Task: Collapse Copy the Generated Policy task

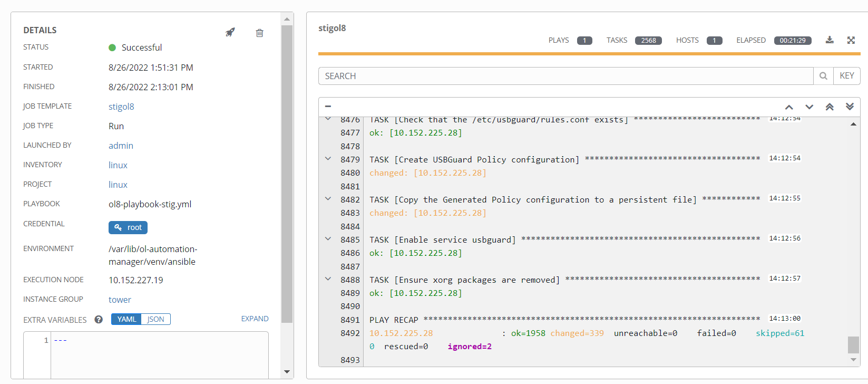Action: [328, 199]
